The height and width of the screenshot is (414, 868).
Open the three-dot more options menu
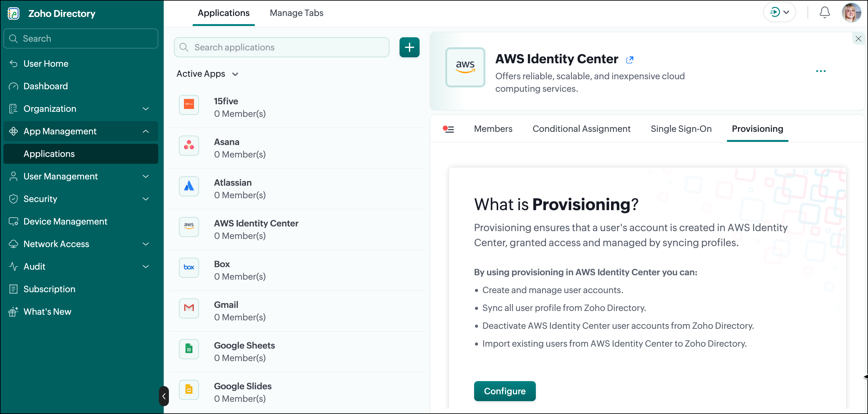(x=820, y=71)
